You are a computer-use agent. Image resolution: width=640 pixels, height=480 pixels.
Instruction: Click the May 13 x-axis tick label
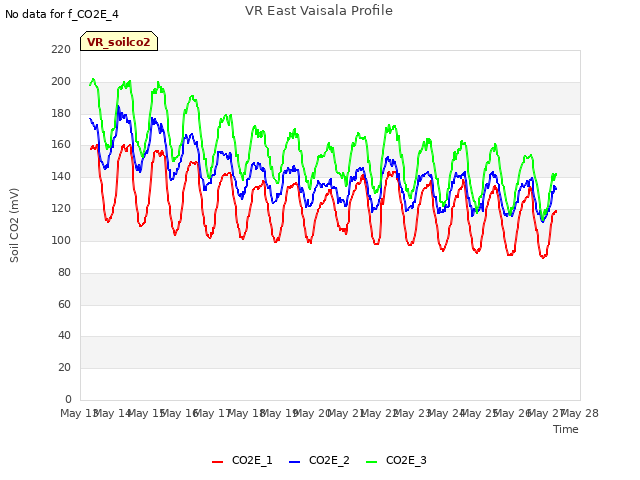point(78,413)
